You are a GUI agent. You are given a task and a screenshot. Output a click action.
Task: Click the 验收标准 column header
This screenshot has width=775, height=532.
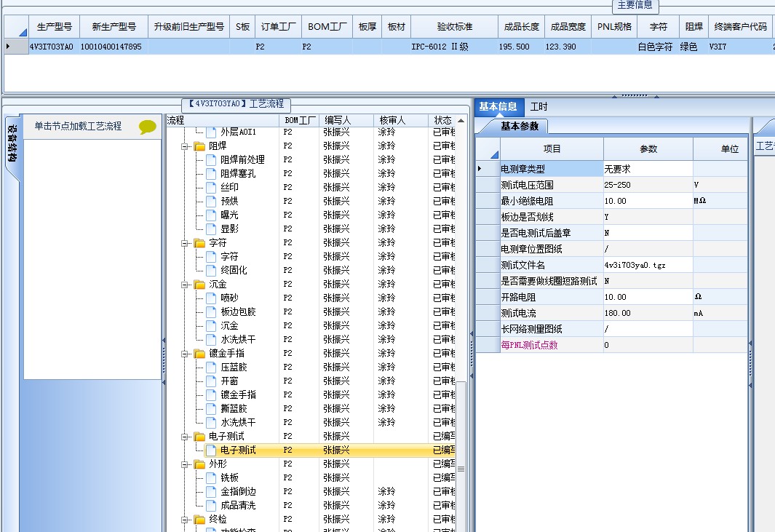[x=454, y=27]
